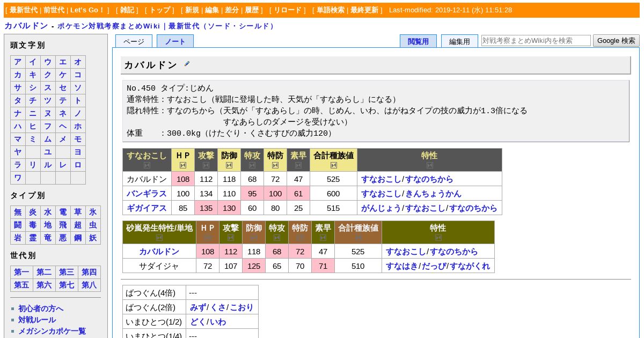Screen dimensions: 644x338
Task: Click the wiki search input field
Action: click(x=536, y=40)
